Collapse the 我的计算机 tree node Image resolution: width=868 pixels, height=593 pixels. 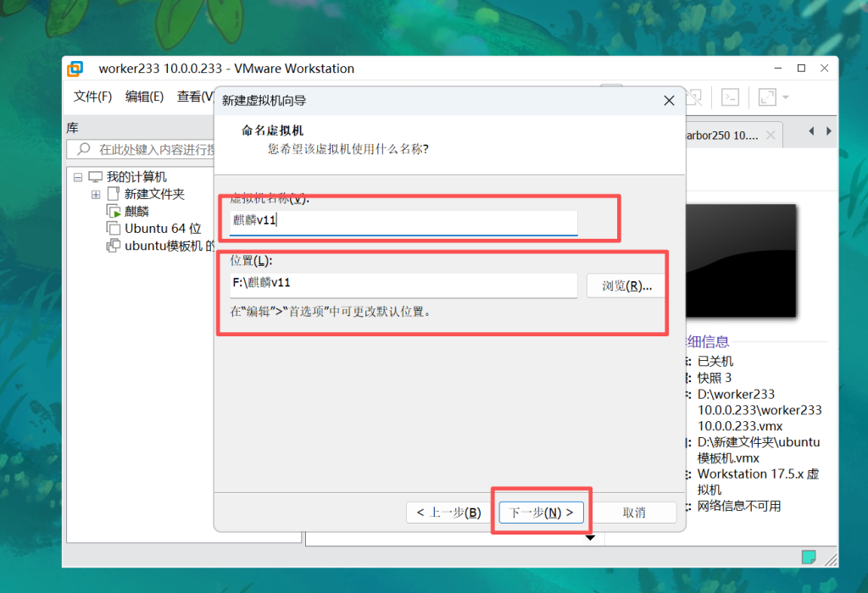[78, 177]
